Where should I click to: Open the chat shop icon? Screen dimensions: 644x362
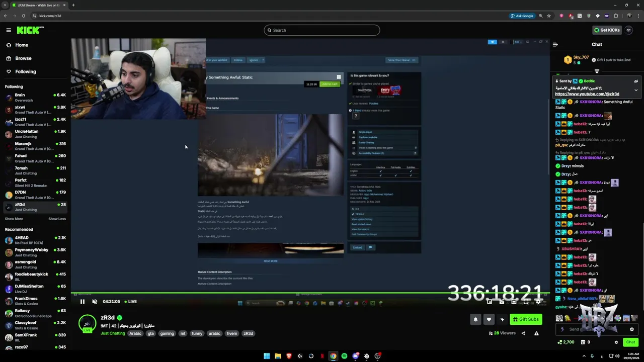(583, 342)
